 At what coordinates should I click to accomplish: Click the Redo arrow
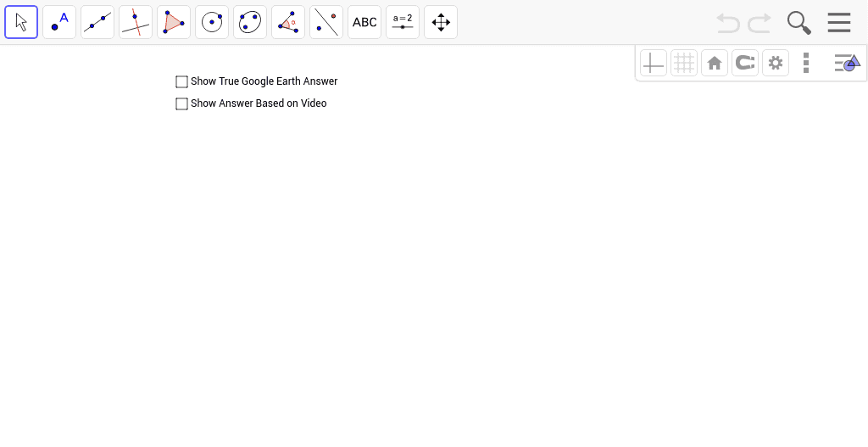(x=759, y=23)
